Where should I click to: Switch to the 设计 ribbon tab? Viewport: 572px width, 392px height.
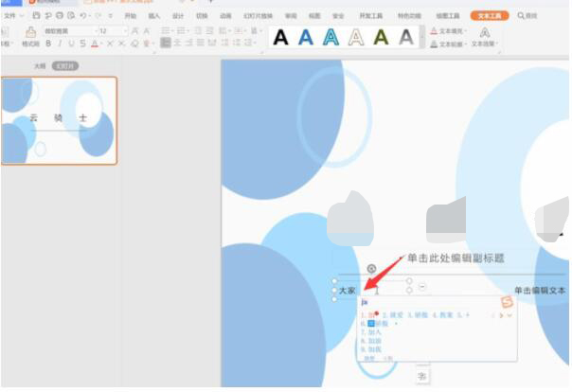178,16
